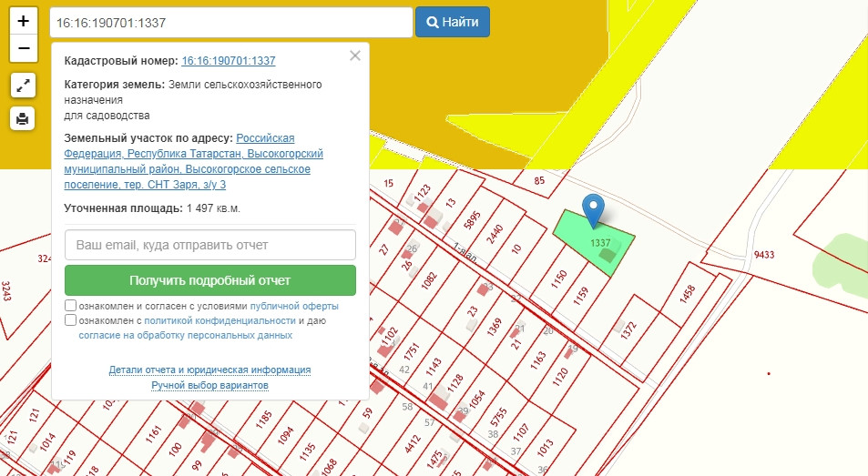Click the zoom in plus button
Screen dimensions: 868x476
click(x=24, y=21)
